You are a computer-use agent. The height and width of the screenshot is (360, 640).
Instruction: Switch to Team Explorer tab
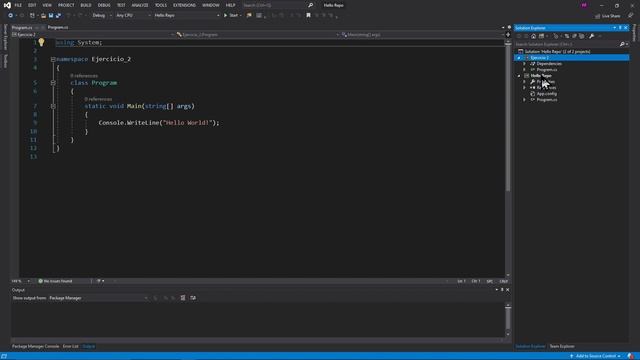coord(562,347)
